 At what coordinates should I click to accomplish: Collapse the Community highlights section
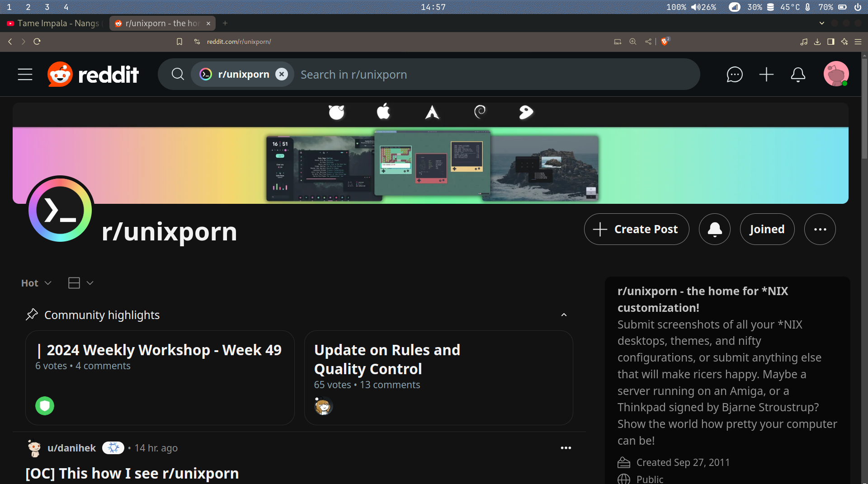(x=563, y=315)
